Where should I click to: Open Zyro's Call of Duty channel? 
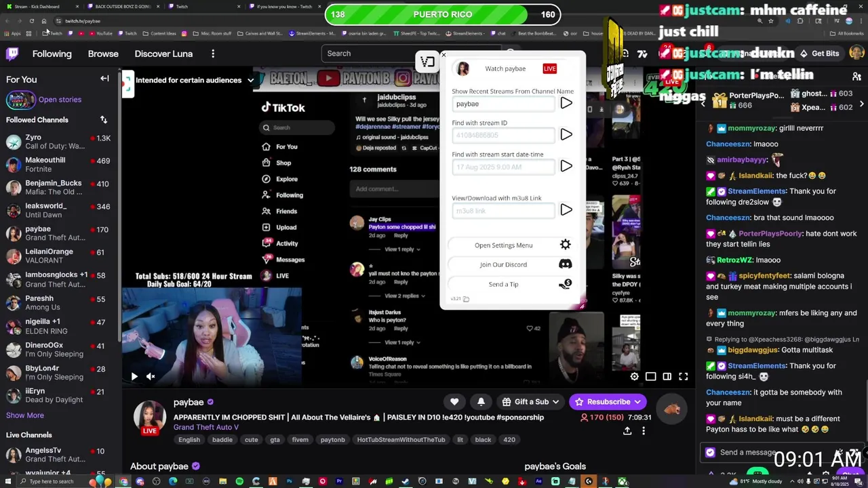(x=60, y=142)
